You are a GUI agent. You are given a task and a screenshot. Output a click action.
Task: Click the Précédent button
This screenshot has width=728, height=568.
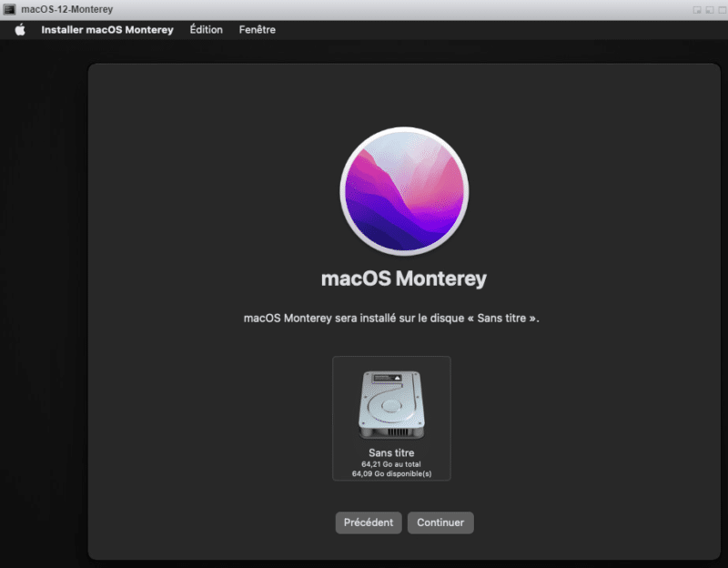pos(369,522)
